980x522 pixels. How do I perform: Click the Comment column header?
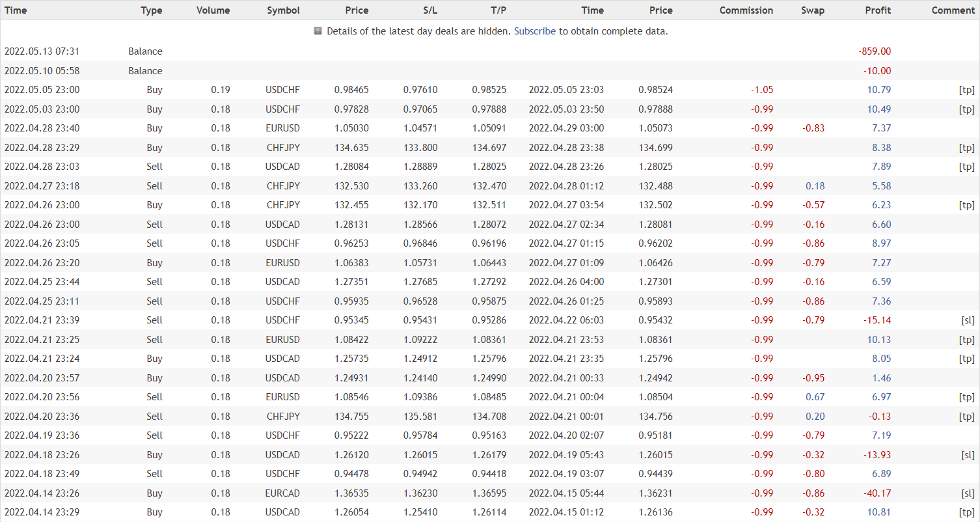953,10
